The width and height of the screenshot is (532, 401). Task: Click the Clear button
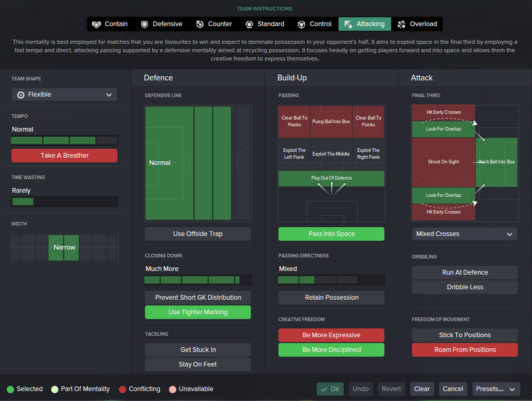pyautogui.click(x=422, y=389)
